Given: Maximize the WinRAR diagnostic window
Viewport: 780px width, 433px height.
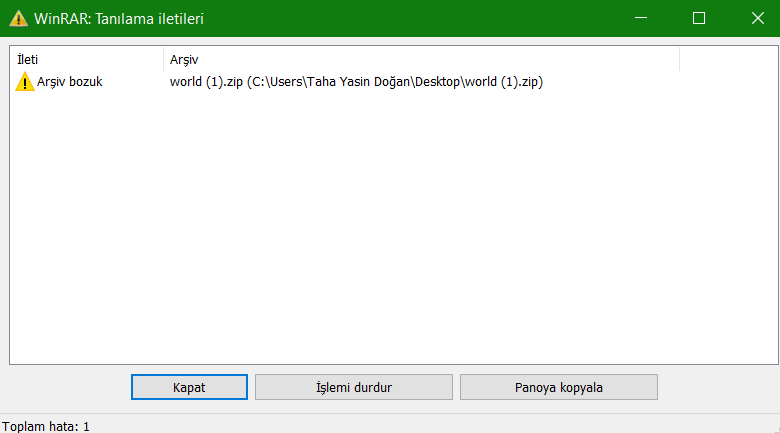Looking at the screenshot, I should 699,18.
